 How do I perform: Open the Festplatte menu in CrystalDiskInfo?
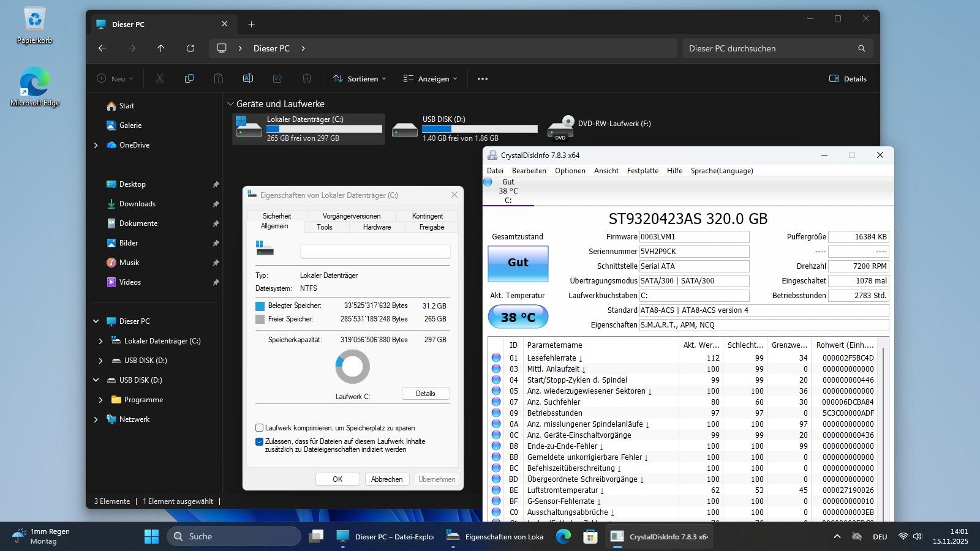[x=643, y=171]
